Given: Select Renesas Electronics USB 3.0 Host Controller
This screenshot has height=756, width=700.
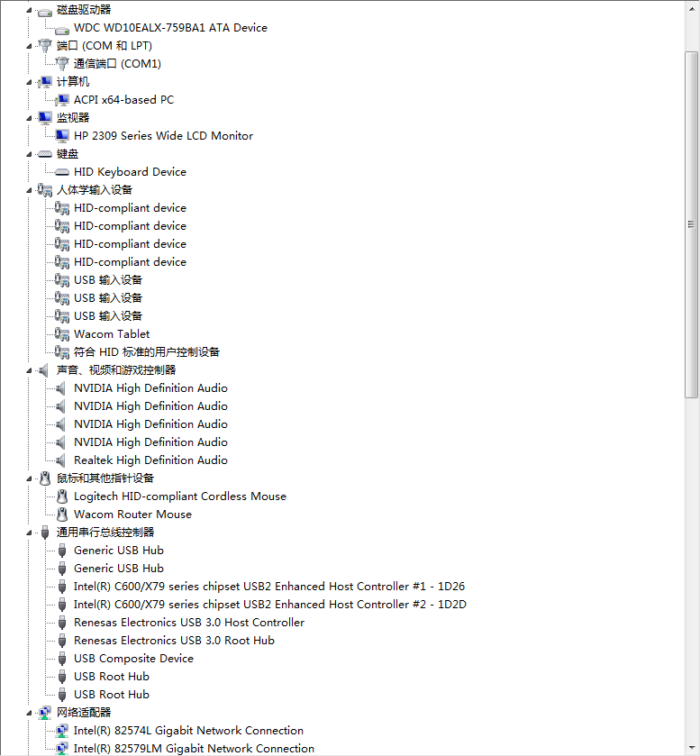Looking at the screenshot, I should pyautogui.click(x=189, y=623).
